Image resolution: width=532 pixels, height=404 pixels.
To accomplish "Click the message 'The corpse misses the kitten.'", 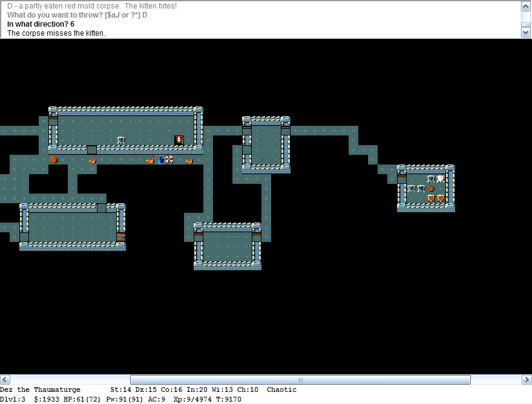I will 56,33.
